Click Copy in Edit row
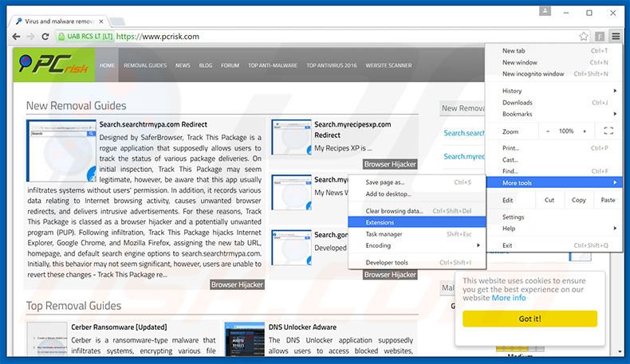This screenshot has height=364, width=630. [x=579, y=200]
